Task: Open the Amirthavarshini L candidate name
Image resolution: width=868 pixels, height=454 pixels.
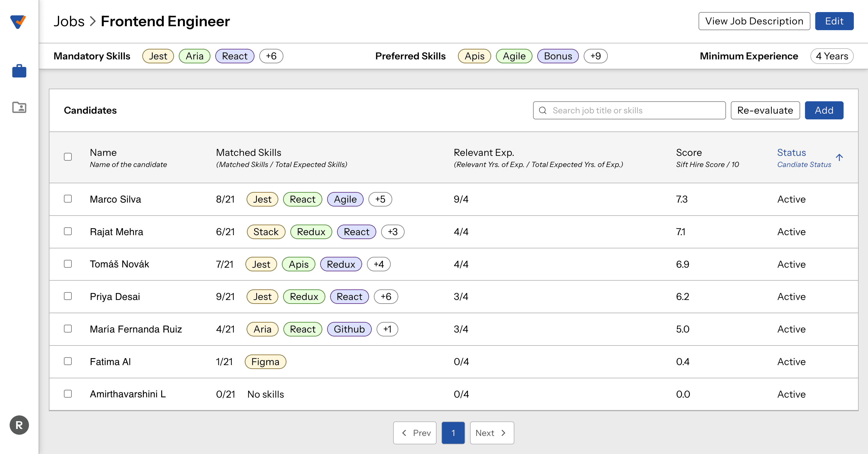Action: 128,394
